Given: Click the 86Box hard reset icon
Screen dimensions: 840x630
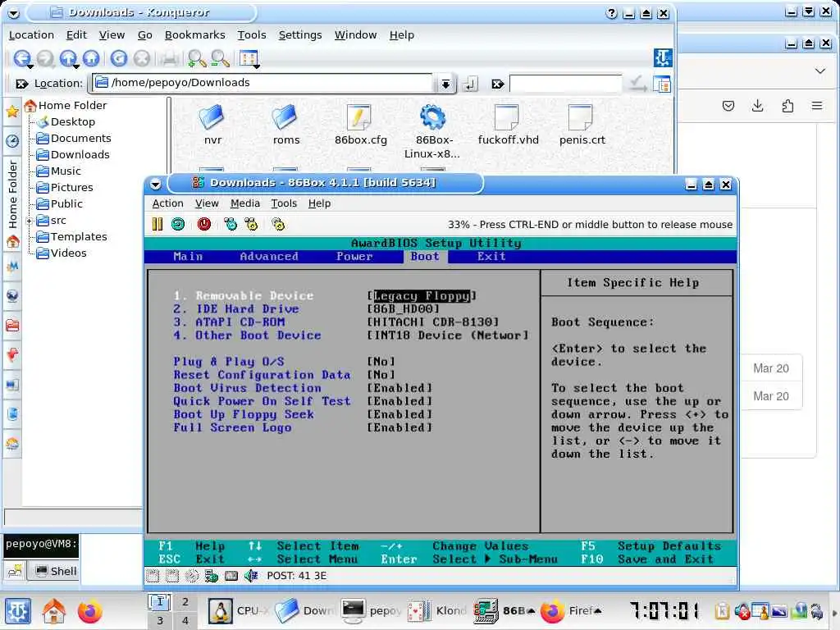Looking at the screenshot, I should (178, 224).
